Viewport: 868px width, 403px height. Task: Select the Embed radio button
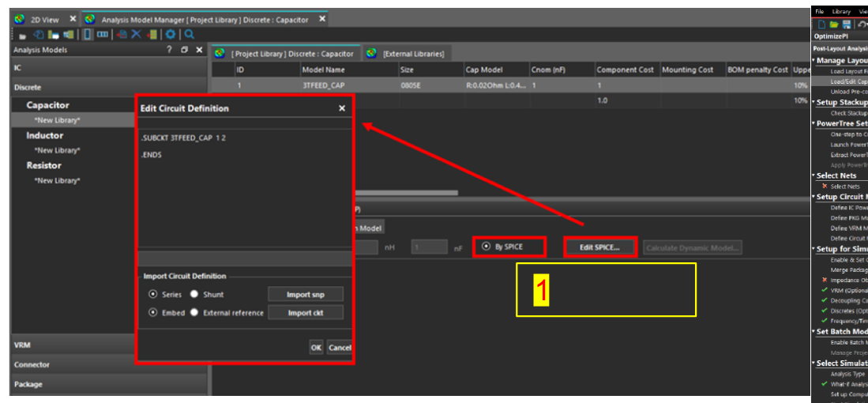click(x=152, y=312)
